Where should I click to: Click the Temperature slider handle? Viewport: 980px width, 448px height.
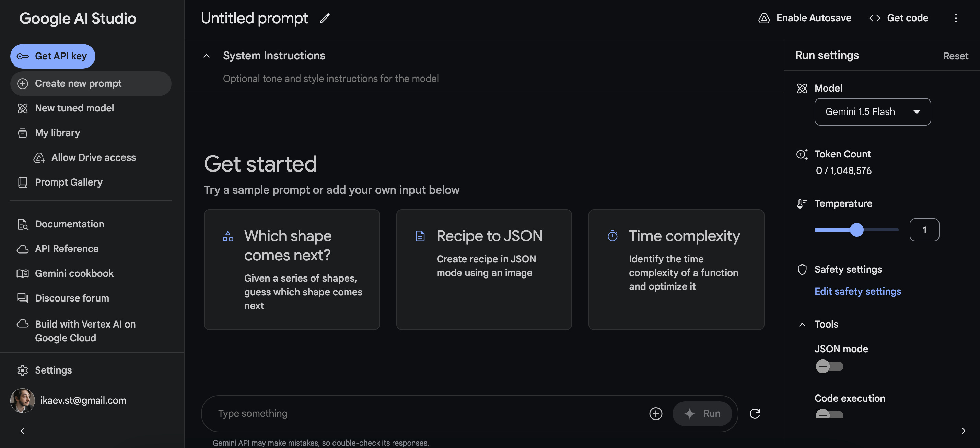pyautogui.click(x=857, y=230)
